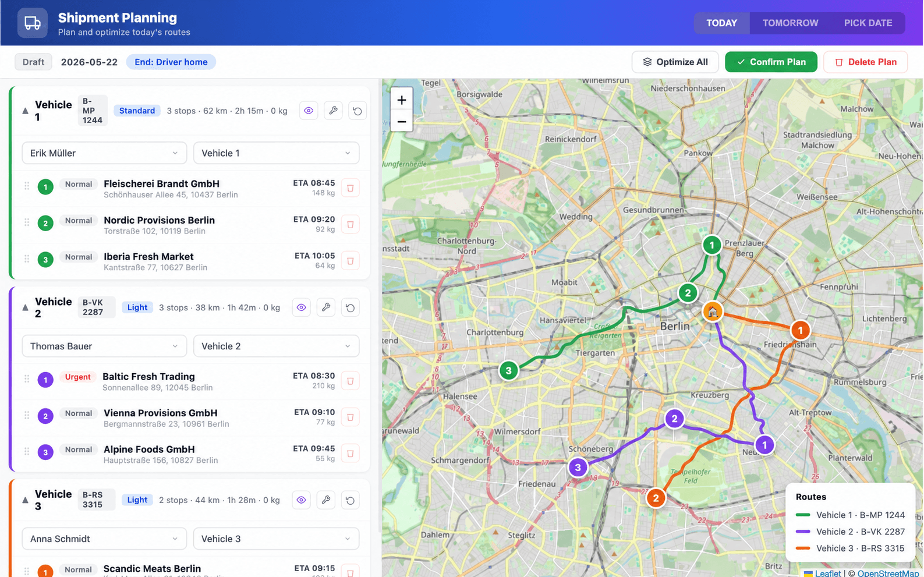Click the Light type badge on Vehicle 2
Viewport: 924px width, 577px height.
[x=137, y=307]
